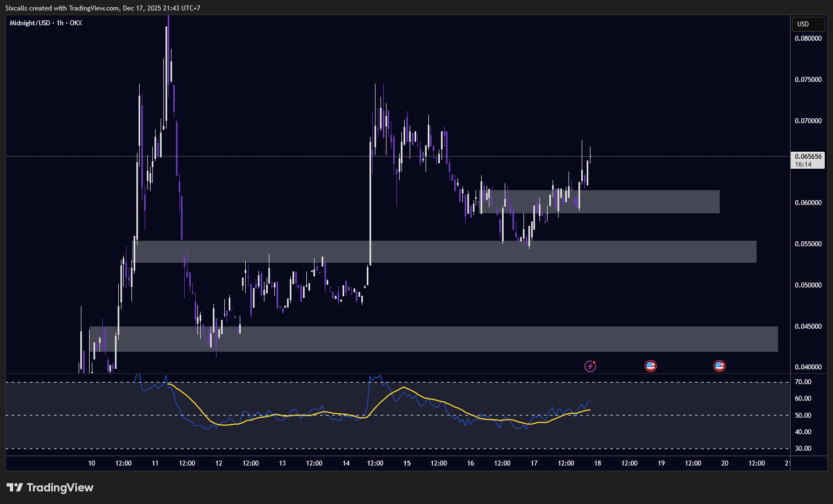This screenshot has width=833, height=504.
Task: Click the 0.080000 price axis label
Action: click(x=808, y=38)
